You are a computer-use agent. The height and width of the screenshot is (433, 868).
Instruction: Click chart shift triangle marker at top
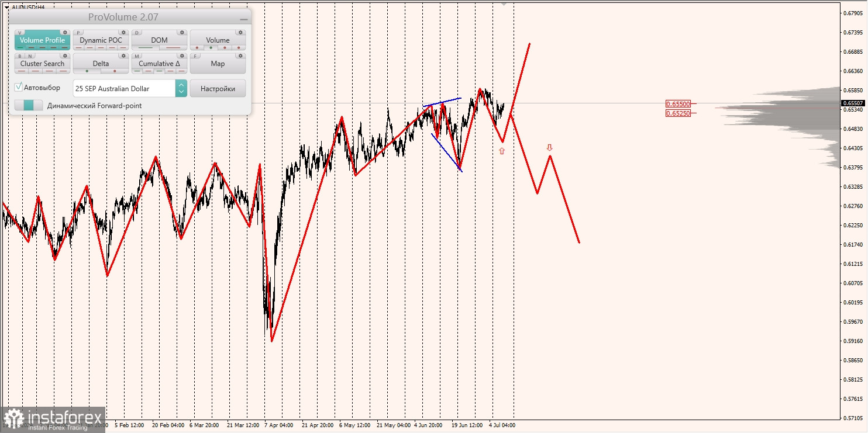tap(504, 4)
